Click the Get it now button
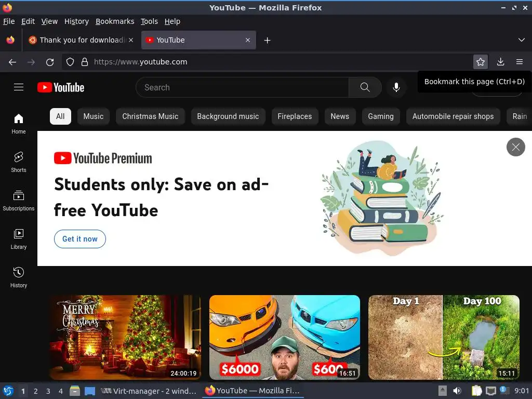The width and height of the screenshot is (532, 399). (80, 239)
